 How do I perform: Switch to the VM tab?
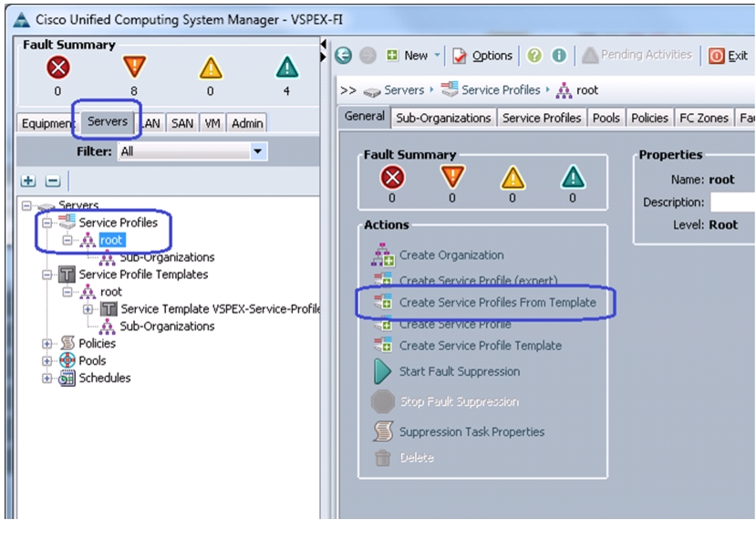tap(212, 123)
